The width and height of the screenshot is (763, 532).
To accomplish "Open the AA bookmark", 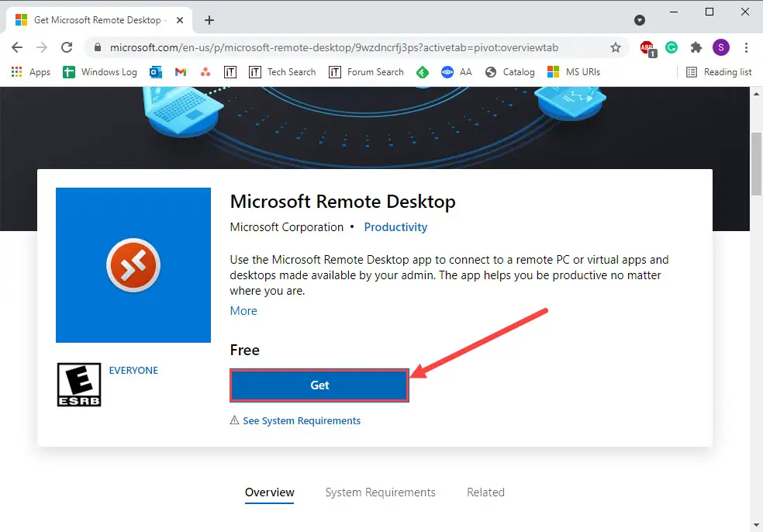I will tap(457, 72).
